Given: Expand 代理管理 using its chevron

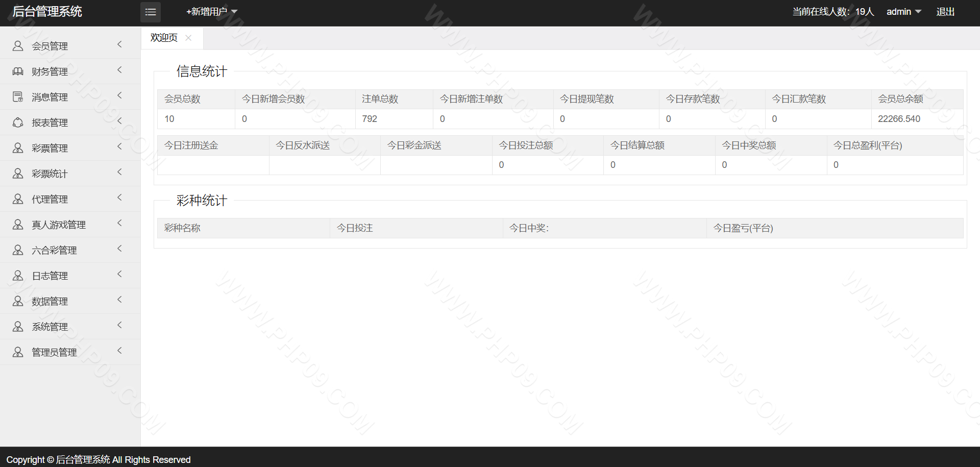Looking at the screenshot, I should pyautogui.click(x=119, y=198).
